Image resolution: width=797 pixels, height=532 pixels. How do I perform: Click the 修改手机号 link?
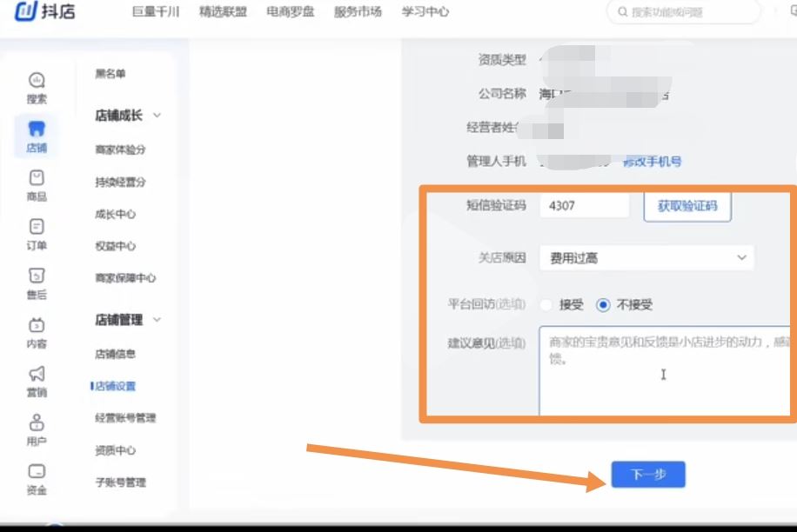tap(653, 162)
